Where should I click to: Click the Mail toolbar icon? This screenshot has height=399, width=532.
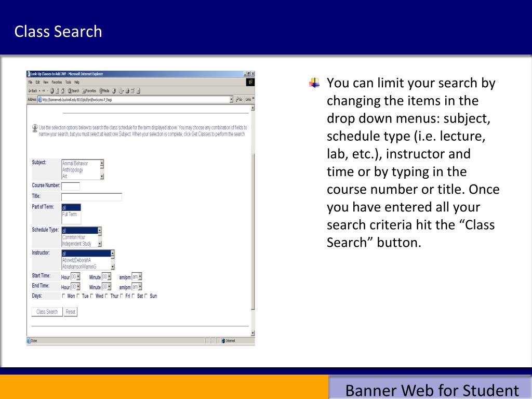121,90
